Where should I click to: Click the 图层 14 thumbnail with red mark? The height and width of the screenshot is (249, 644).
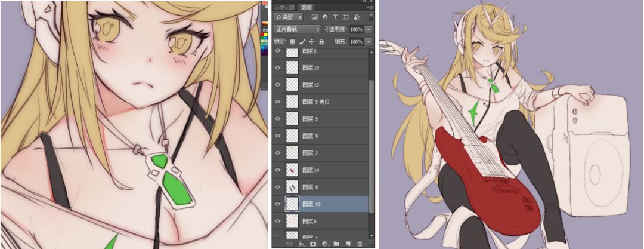[292, 170]
